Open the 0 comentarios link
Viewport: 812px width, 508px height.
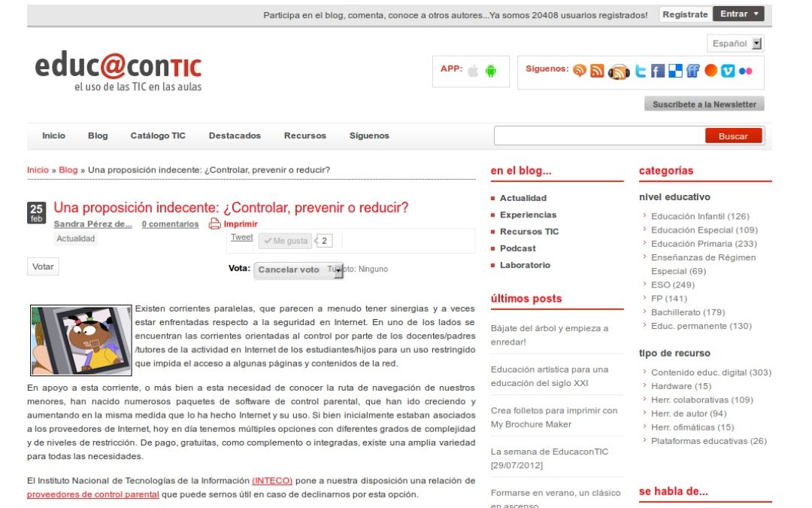click(171, 224)
